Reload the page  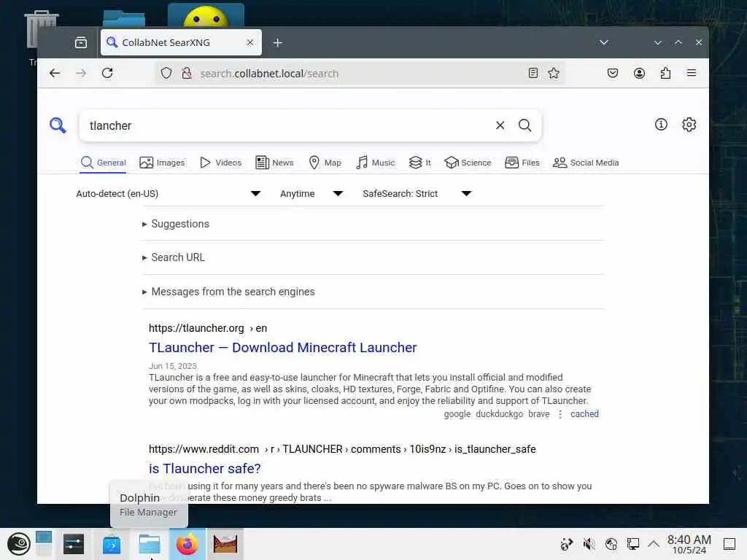(107, 73)
